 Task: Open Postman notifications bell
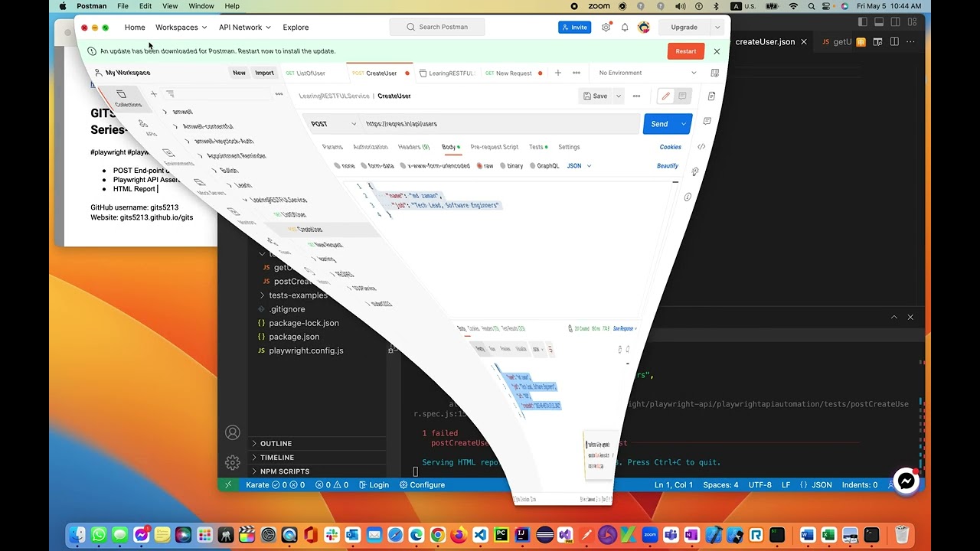click(625, 28)
